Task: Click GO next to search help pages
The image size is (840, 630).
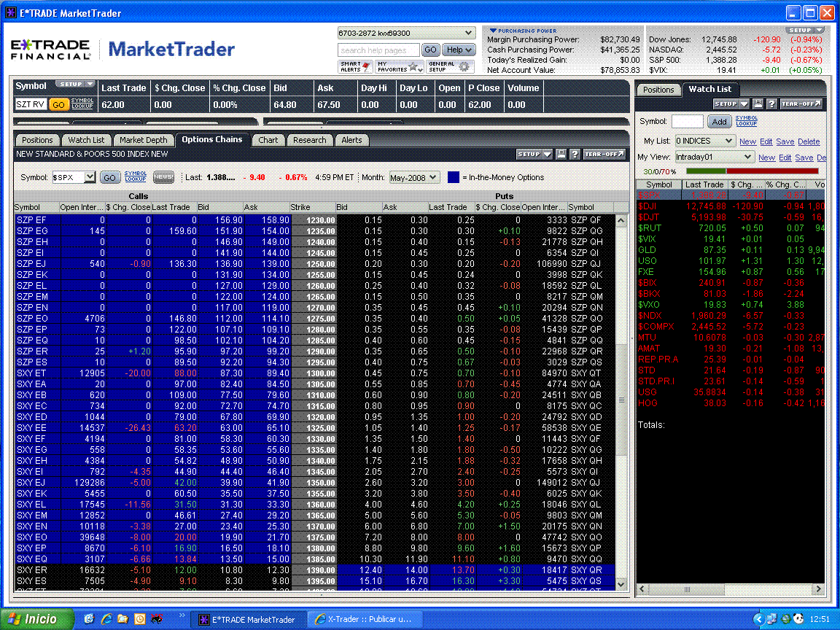Action: click(430, 50)
